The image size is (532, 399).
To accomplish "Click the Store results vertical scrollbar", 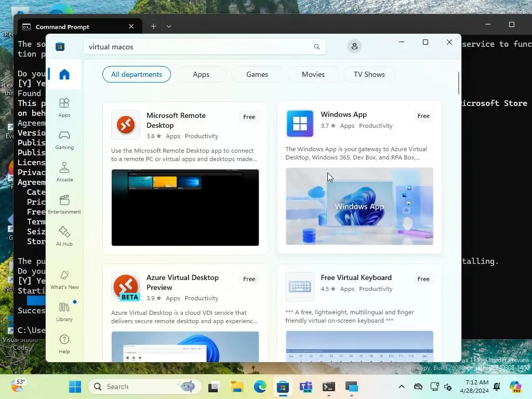I will tap(458, 83).
